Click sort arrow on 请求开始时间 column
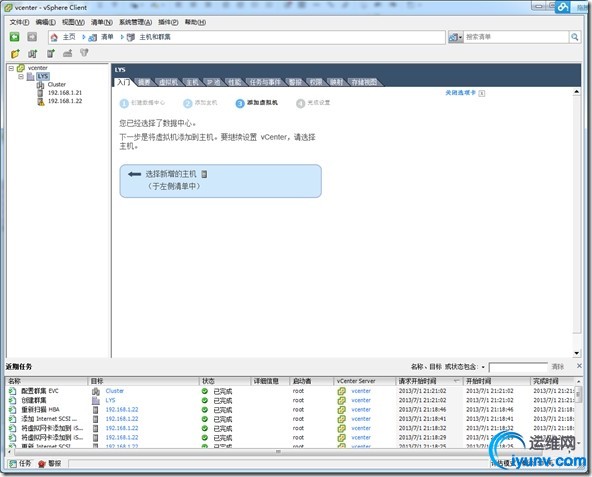 point(456,381)
